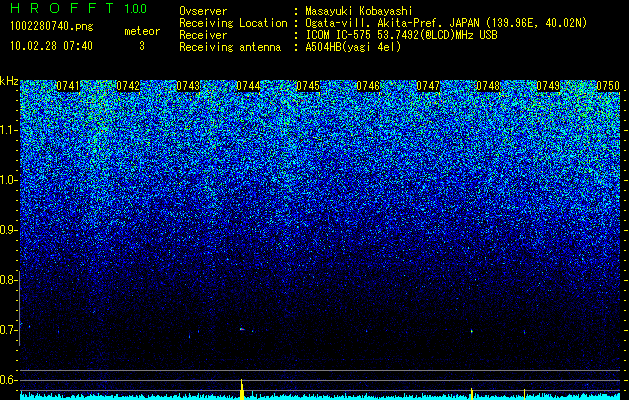This screenshot has height=400, width=629.
Task: Click the date 10.02.28 07:40
Action: (x=51, y=46)
